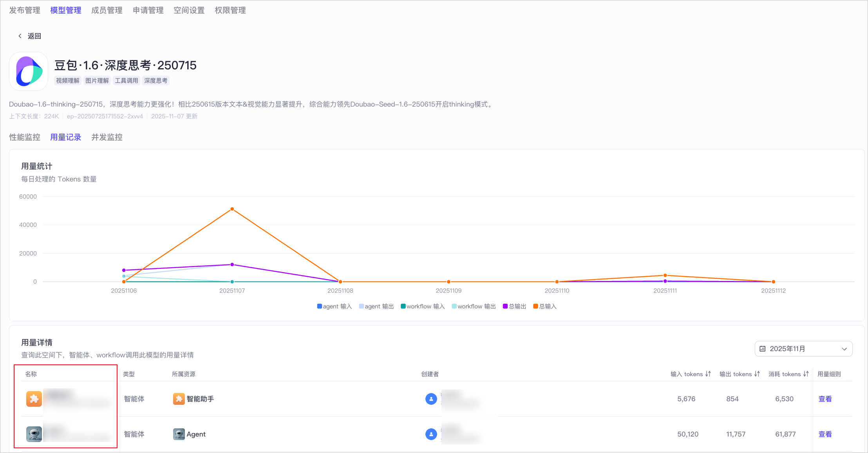Click the 智能助手 resource icon

pos(179,399)
